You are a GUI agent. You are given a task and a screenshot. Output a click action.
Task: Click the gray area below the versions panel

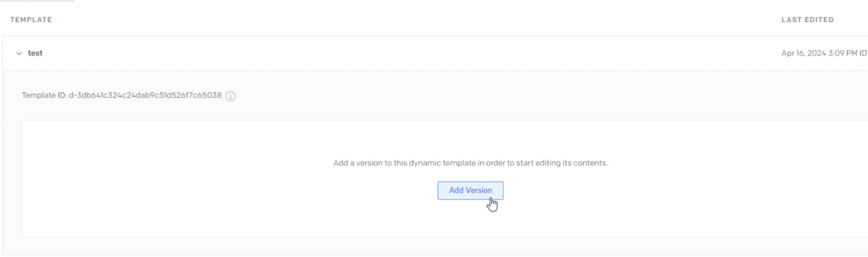coord(433,246)
